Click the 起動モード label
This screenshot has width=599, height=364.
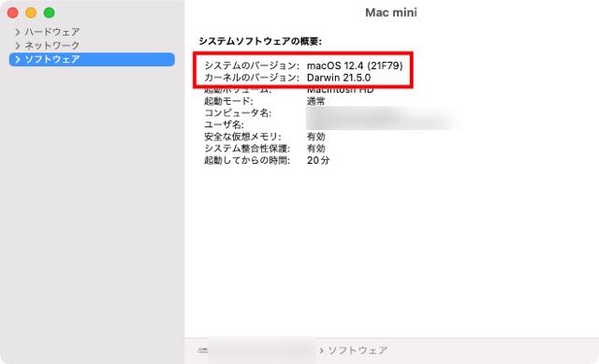pyautogui.click(x=228, y=101)
